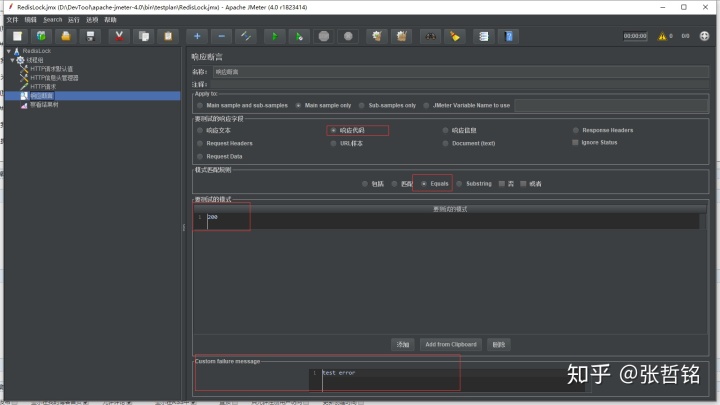720x405 pixels.
Task: Click the yellow warning log icon
Action: coord(662,36)
